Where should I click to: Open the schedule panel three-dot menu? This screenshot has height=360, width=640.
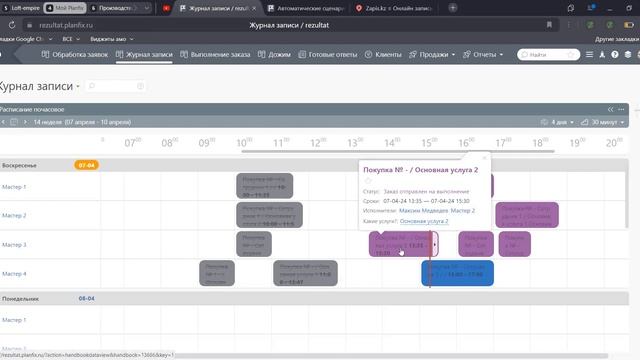tap(621, 109)
